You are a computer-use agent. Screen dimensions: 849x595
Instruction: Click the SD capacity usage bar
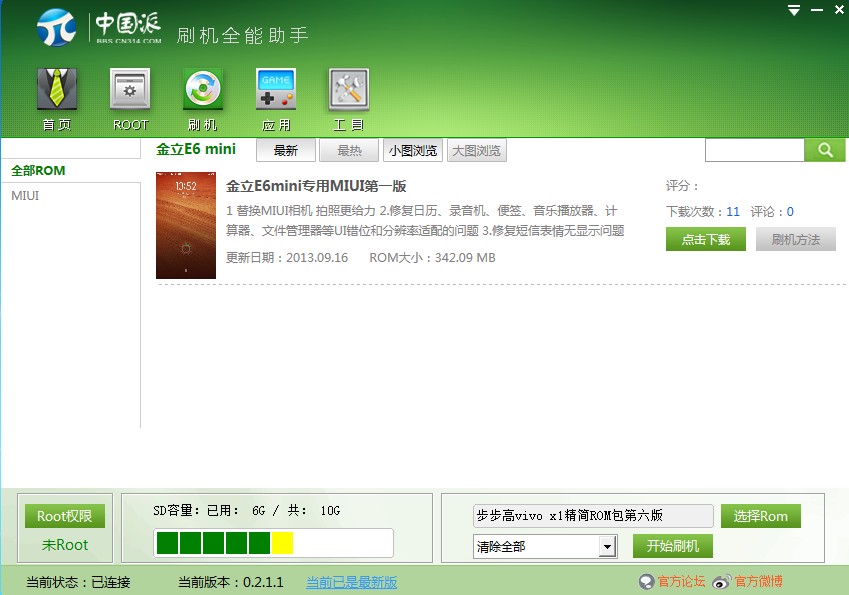coord(273,543)
